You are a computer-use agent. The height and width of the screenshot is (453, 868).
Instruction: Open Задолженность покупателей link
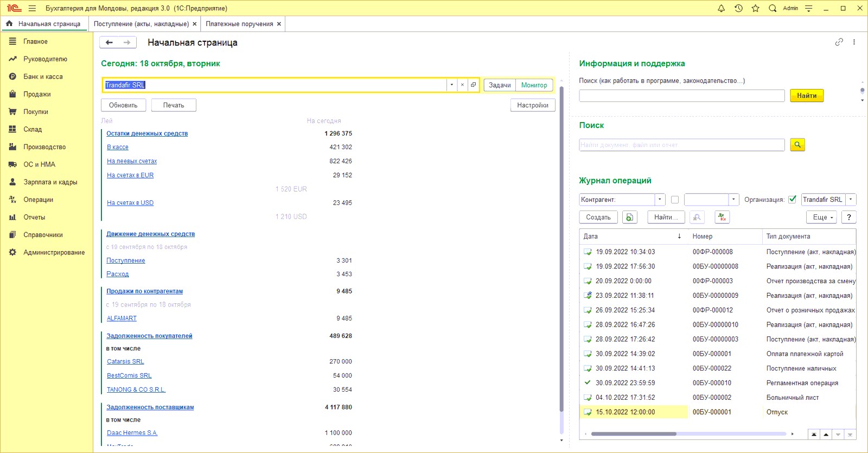click(x=149, y=336)
